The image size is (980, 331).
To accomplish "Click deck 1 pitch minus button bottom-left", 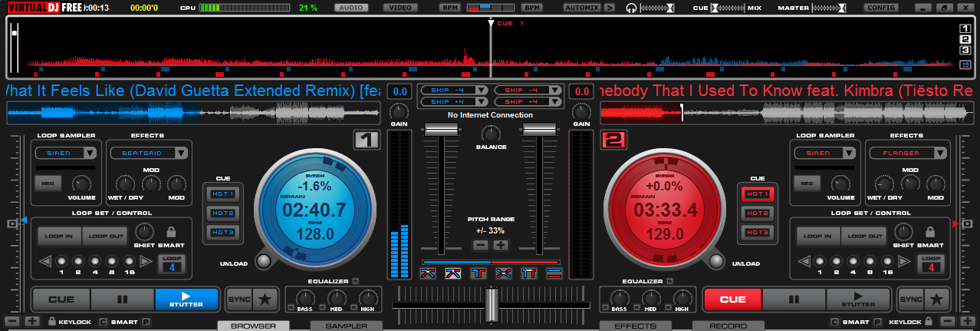I will click(12, 320).
